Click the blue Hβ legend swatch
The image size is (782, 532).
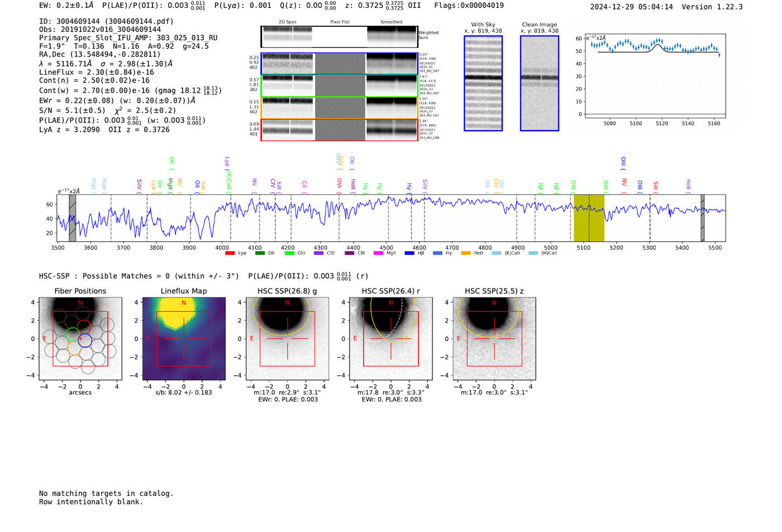409,253
